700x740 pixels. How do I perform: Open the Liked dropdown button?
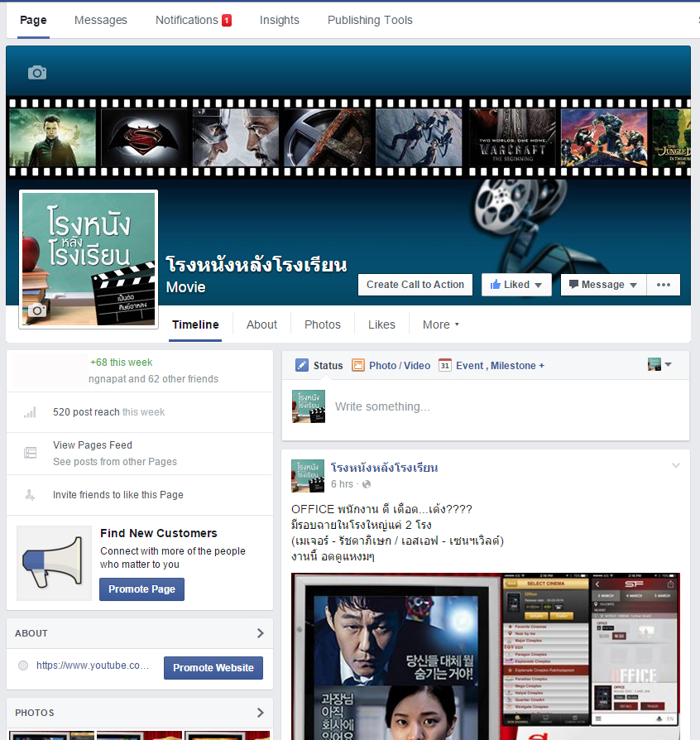(516, 285)
